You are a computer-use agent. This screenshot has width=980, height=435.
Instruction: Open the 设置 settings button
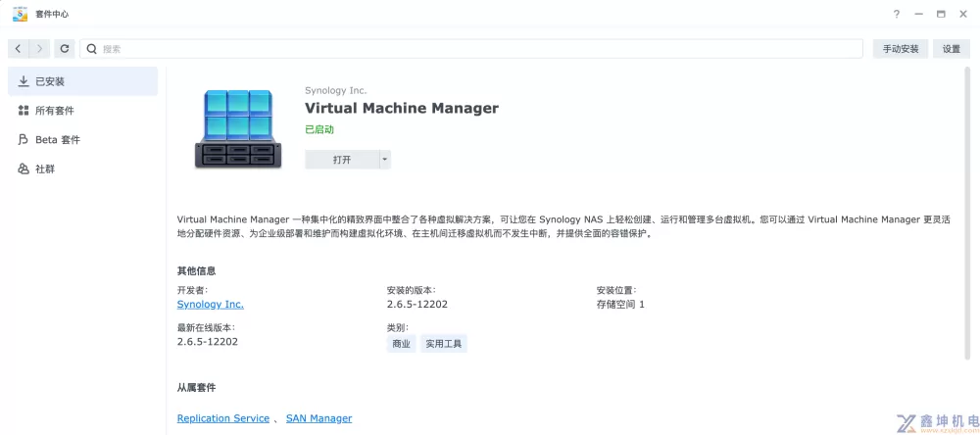point(952,49)
